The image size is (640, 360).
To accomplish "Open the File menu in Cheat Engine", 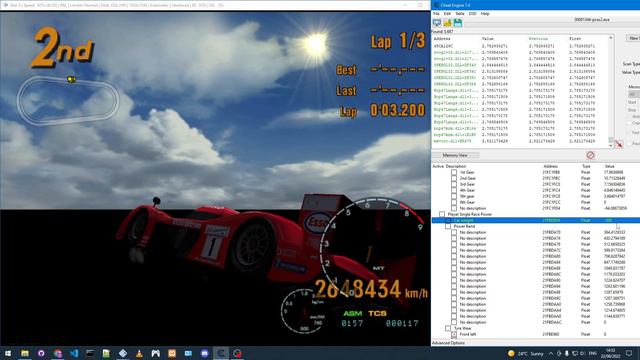I will (x=436, y=13).
